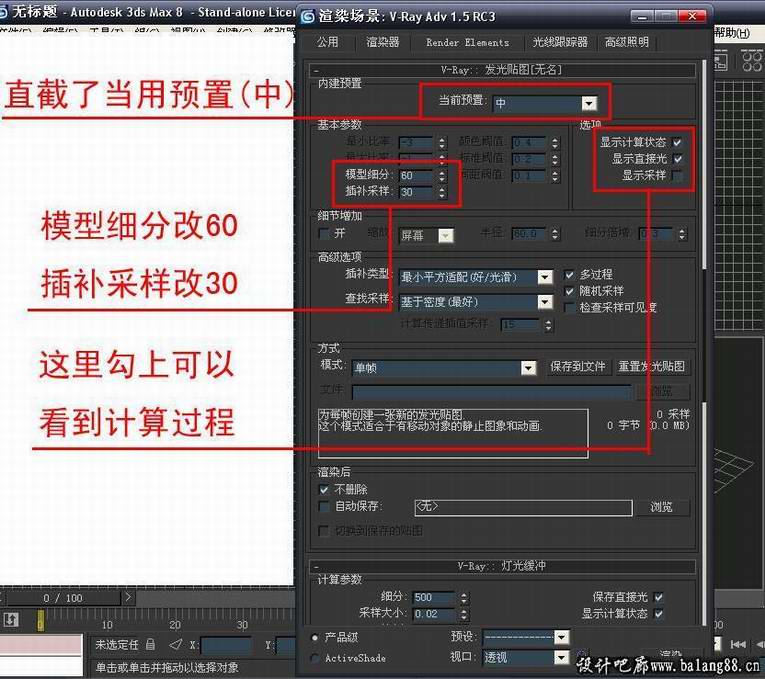This screenshot has width=765, height=679.
Task: Click the absolute mode transform icon
Action: pos(176,645)
